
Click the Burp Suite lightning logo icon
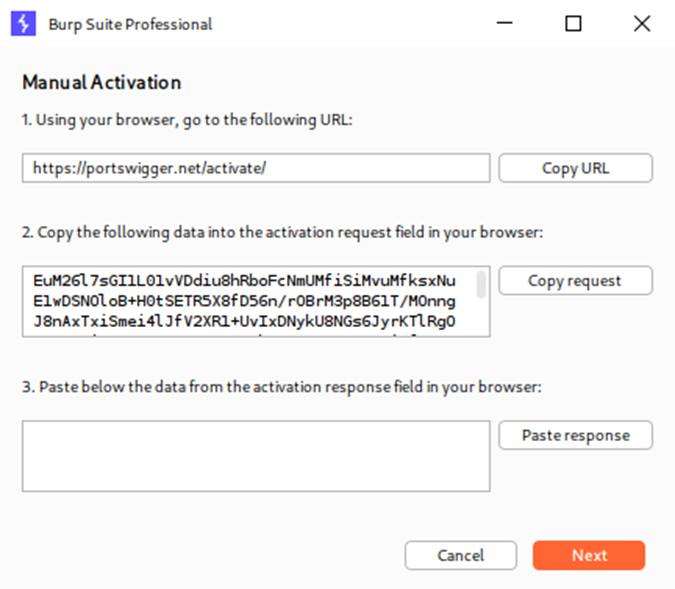(23, 24)
